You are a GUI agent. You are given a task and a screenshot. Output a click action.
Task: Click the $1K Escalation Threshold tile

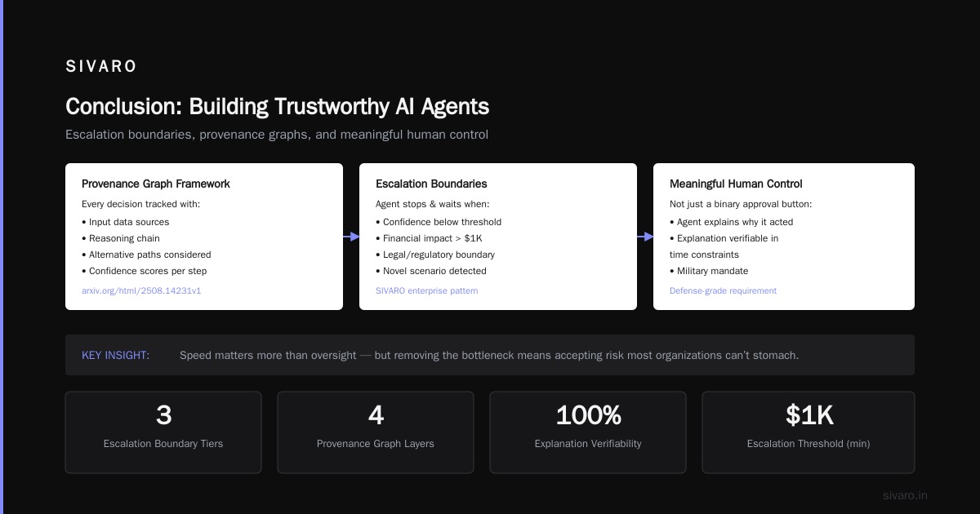(808, 432)
